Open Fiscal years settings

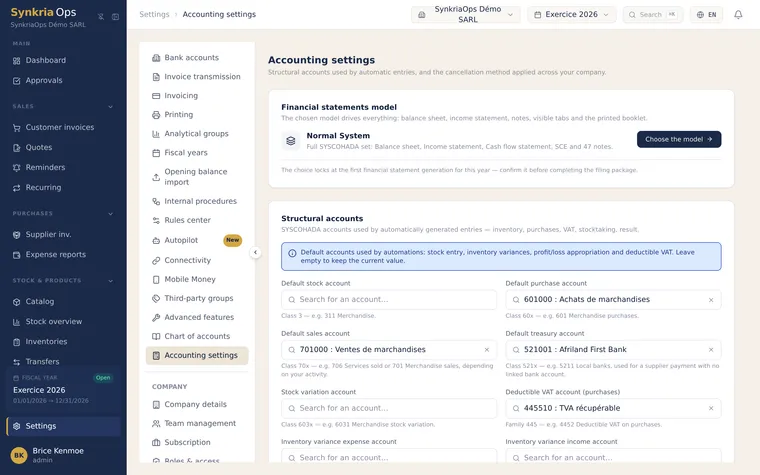pos(197,153)
